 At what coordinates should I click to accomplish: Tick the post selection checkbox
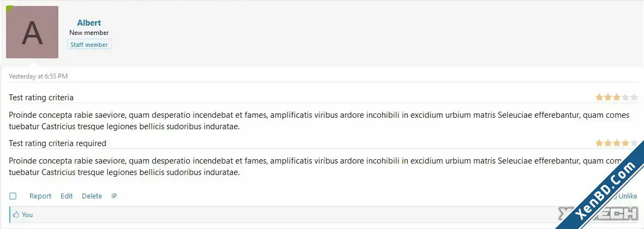(x=13, y=196)
